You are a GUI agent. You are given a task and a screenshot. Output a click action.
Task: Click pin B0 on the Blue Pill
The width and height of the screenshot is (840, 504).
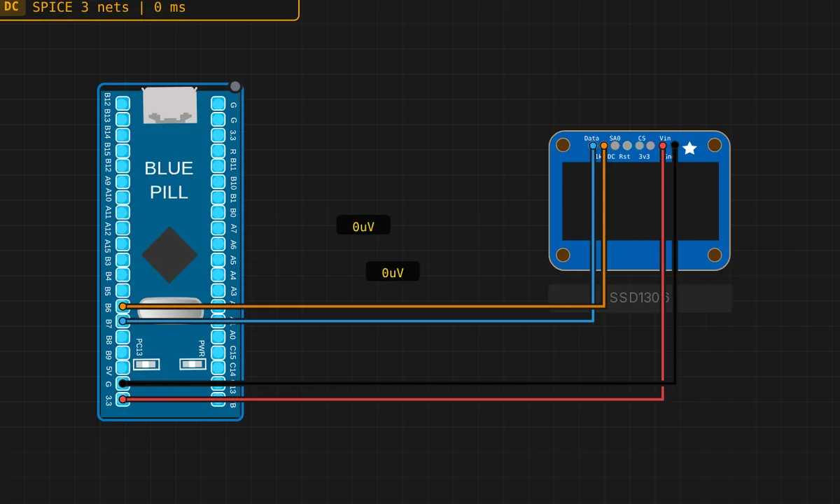(x=219, y=212)
